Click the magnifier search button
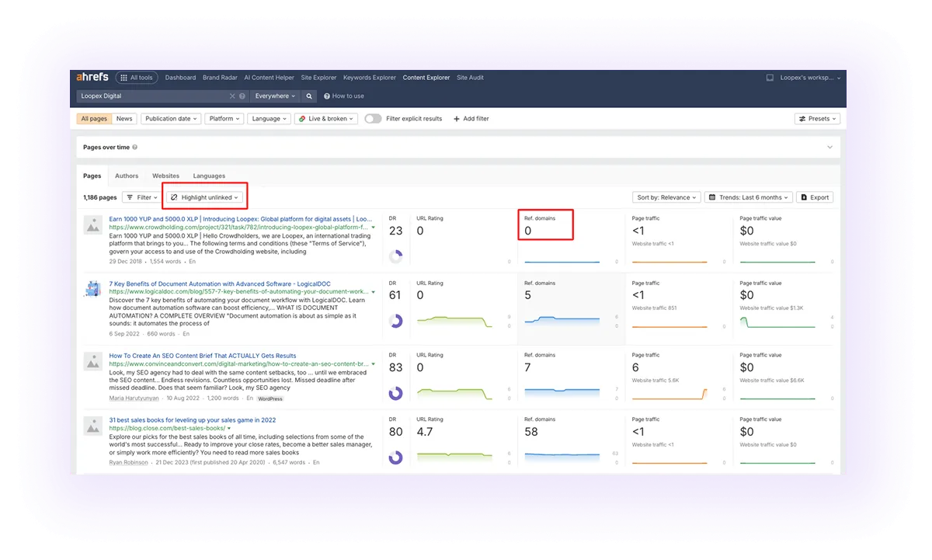 pos(309,96)
